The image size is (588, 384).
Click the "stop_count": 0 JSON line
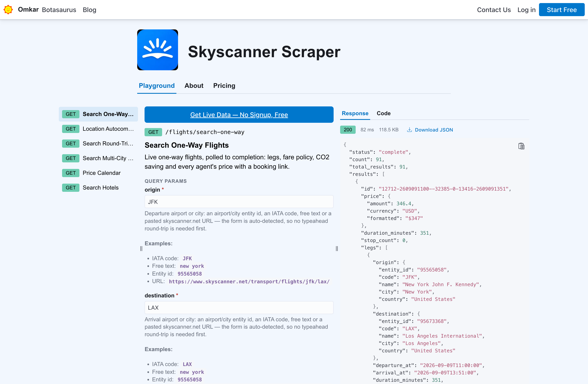tap(384, 240)
